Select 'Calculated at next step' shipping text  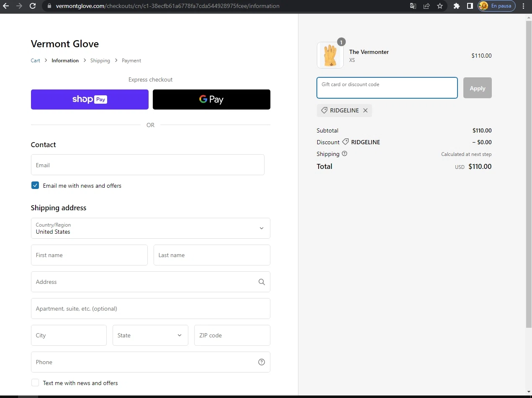point(466,154)
